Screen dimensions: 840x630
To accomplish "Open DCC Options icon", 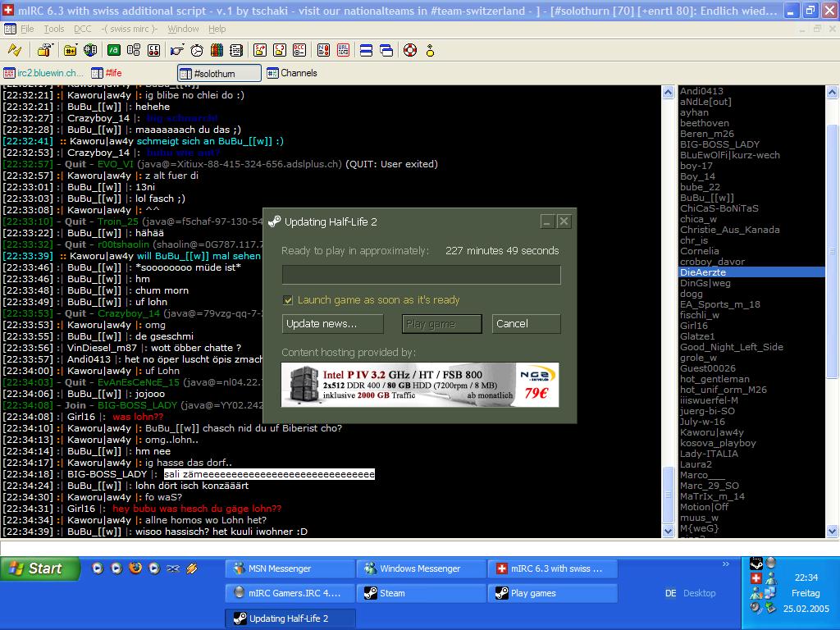I will pos(299,50).
